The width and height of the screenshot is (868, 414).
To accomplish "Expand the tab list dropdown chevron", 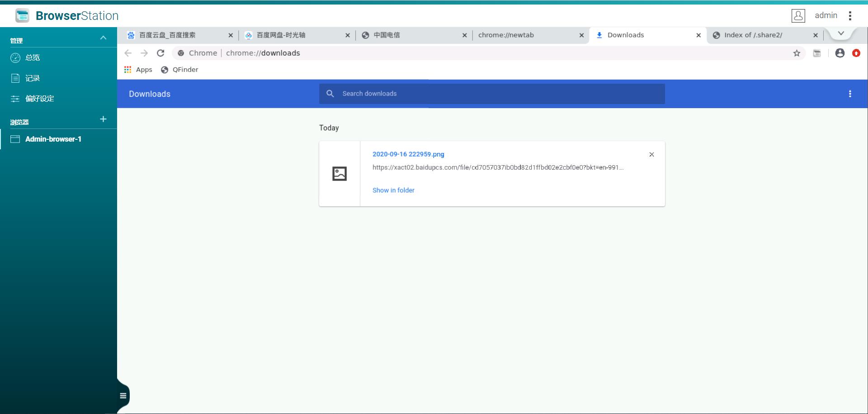I will (841, 33).
